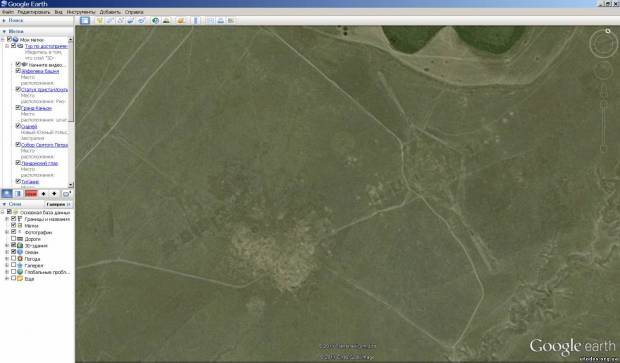This screenshot has height=363, width=620.
Task: Enable the Погода (Weather) layer checkbox
Action: click(x=13, y=259)
